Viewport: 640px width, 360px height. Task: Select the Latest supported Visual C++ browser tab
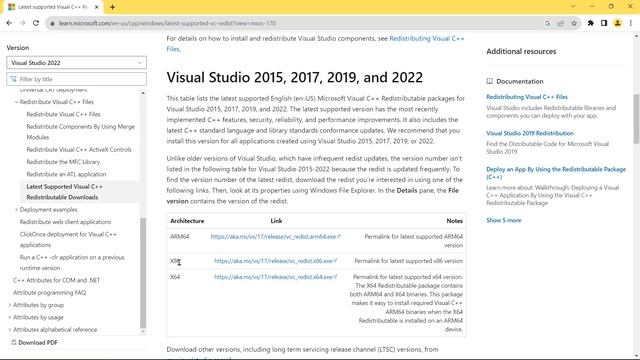point(52,7)
